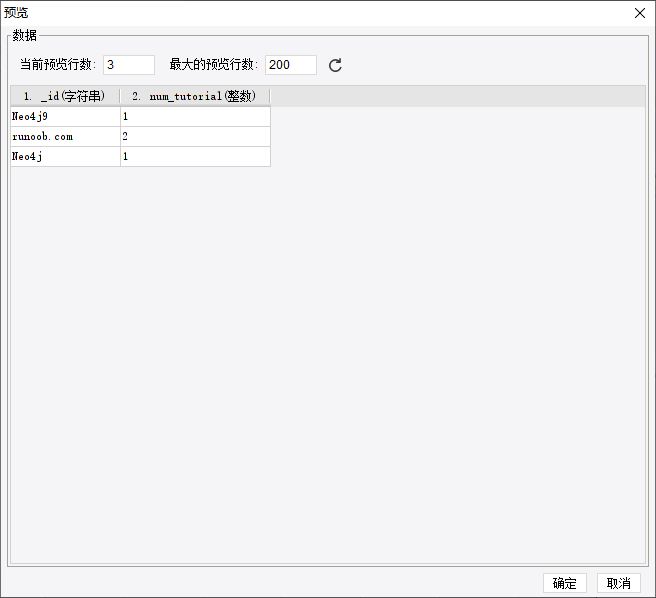Click the 当前预览行数 label
This screenshot has height=598, width=656.
[58, 64]
